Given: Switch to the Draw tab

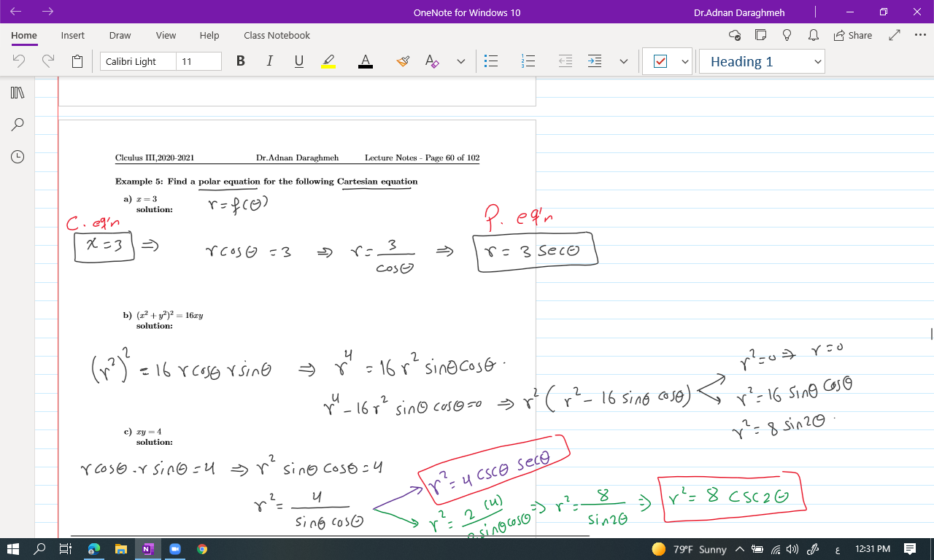Looking at the screenshot, I should point(120,35).
